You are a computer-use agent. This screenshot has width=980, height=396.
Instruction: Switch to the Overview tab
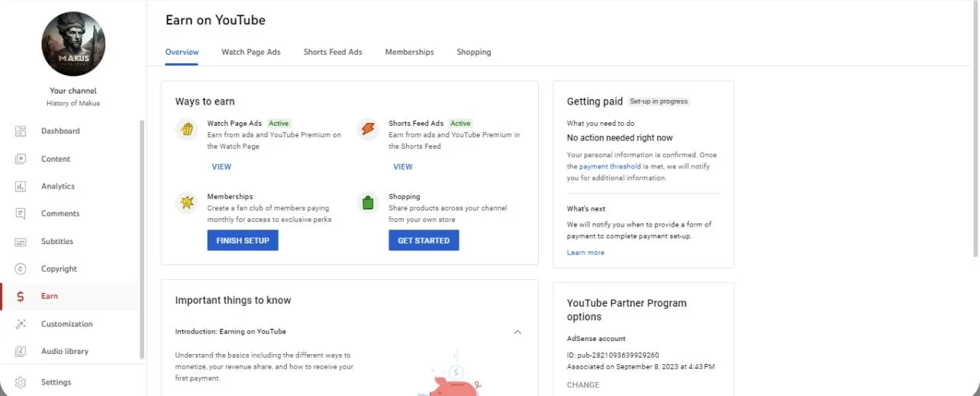[182, 52]
